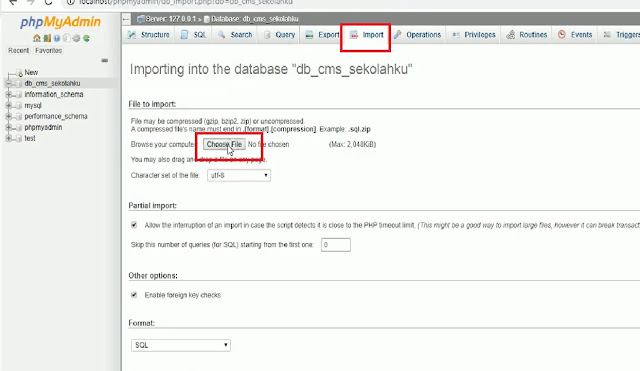Select mysql database in tree
The height and width of the screenshot is (371, 640).
pos(33,105)
